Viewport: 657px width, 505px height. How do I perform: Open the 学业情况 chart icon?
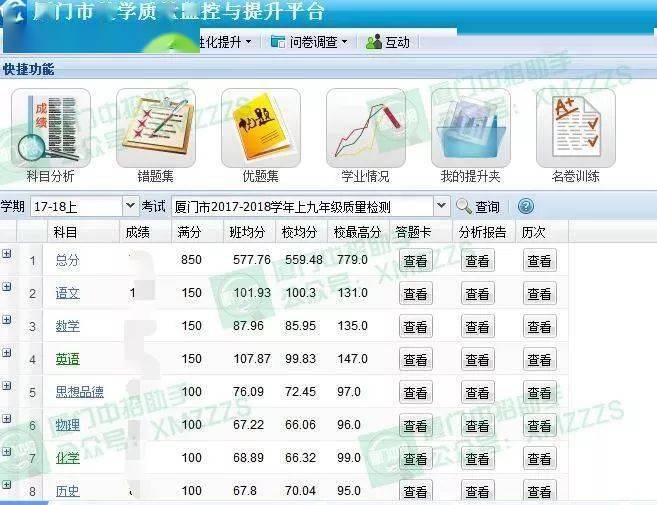[x=365, y=129]
